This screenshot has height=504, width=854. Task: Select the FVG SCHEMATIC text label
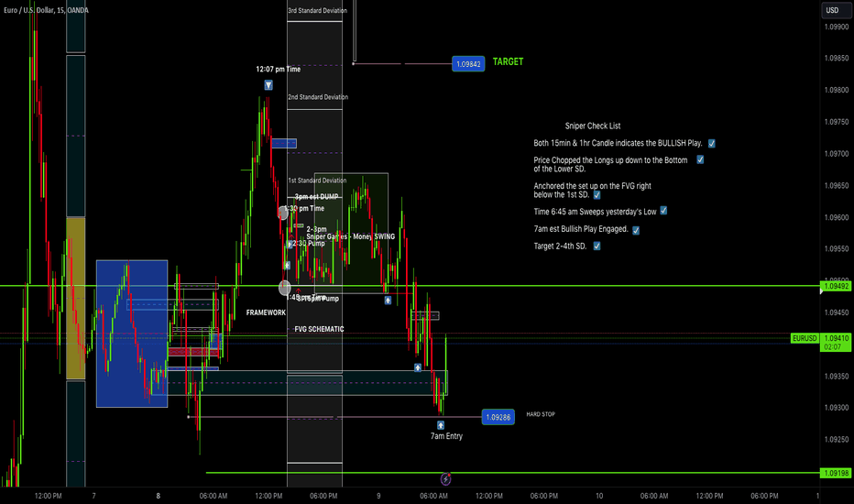(x=319, y=329)
